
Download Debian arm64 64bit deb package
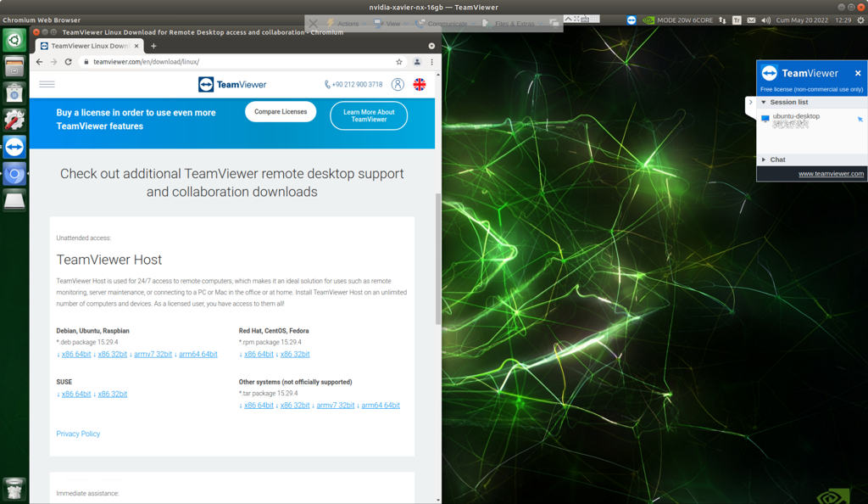point(198,354)
